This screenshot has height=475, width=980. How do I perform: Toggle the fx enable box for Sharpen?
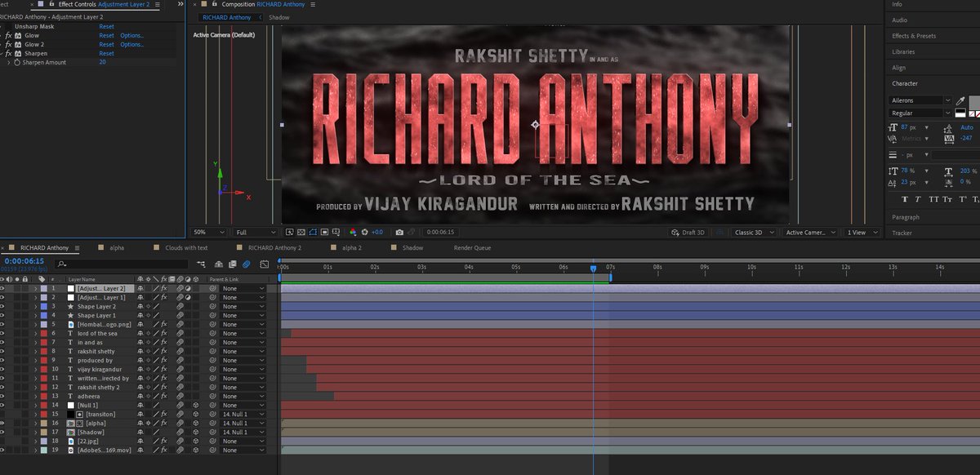[8, 54]
